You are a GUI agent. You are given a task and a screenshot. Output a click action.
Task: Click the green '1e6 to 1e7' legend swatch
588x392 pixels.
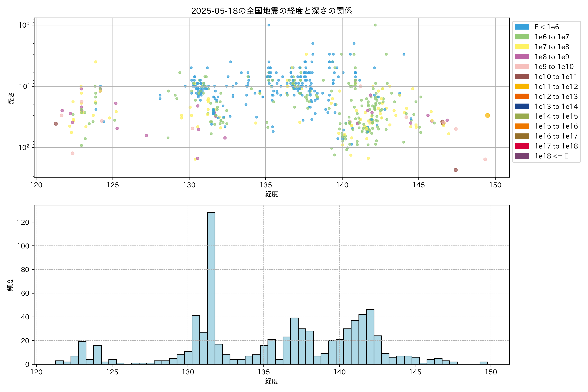click(522, 37)
